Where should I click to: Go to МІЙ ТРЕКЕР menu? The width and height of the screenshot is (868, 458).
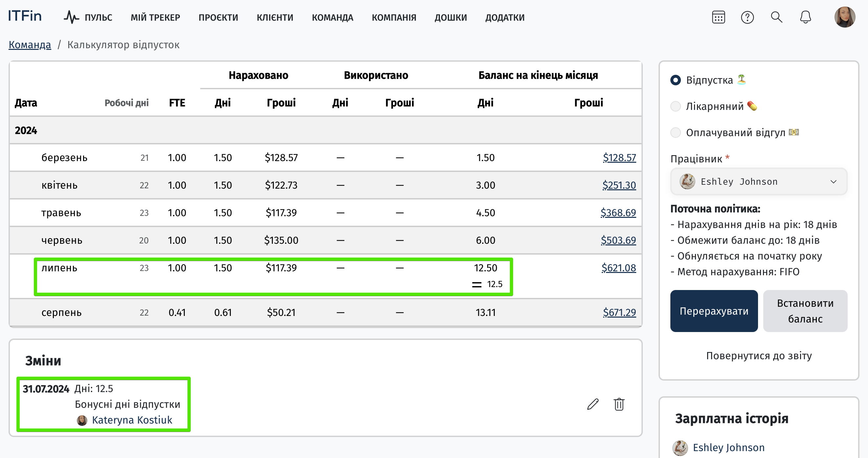[155, 17]
